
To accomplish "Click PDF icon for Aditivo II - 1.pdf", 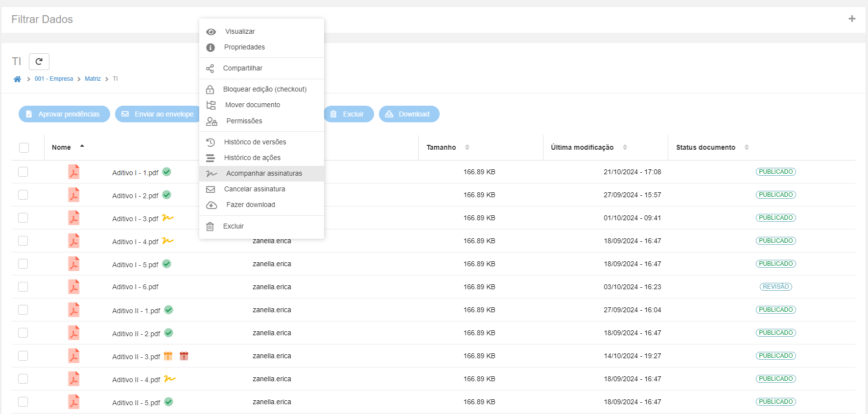I will pyautogui.click(x=74, y=310).
